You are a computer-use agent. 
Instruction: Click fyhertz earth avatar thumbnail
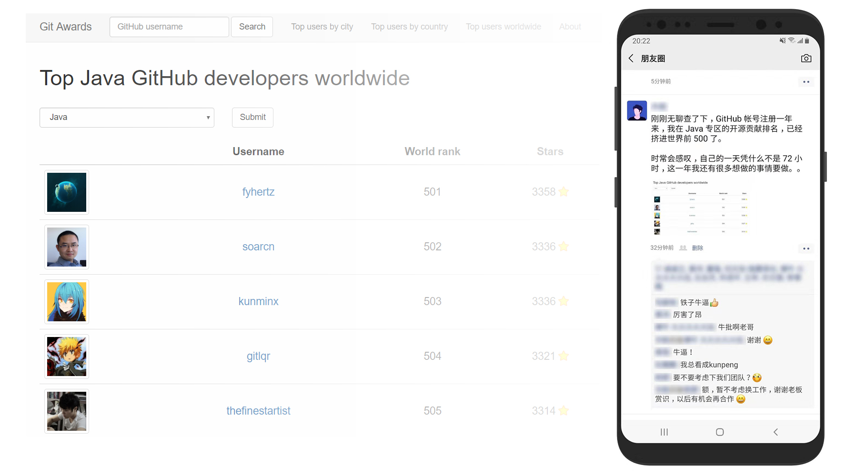click(67, 192)
